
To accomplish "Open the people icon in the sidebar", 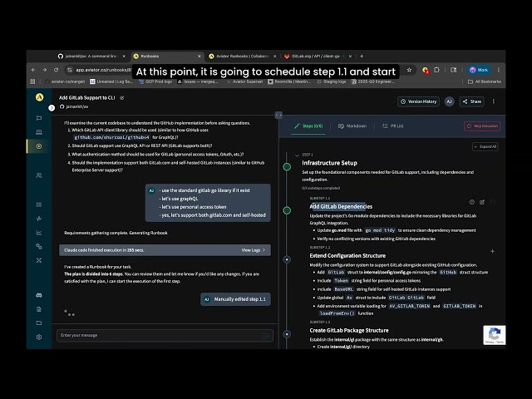I will (x=39, y=175).
